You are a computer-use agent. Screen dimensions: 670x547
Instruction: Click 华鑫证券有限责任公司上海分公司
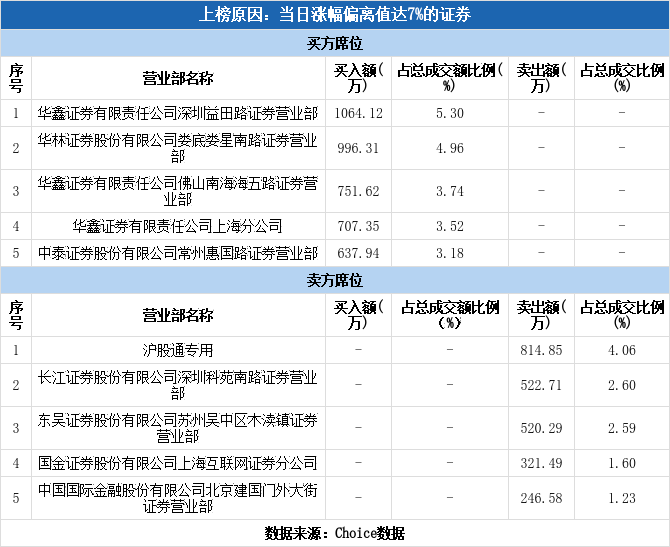click(x=178, y=226)
